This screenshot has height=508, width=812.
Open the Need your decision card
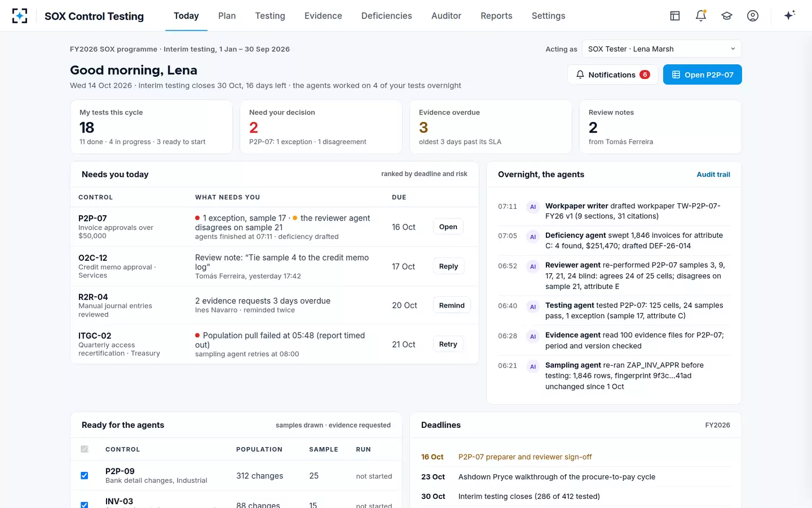321,127
